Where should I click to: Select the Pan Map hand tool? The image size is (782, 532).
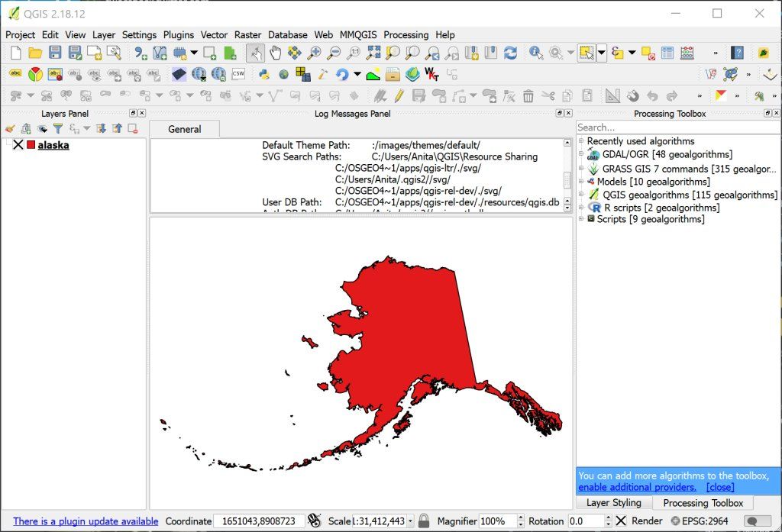[x=275, y=53]
